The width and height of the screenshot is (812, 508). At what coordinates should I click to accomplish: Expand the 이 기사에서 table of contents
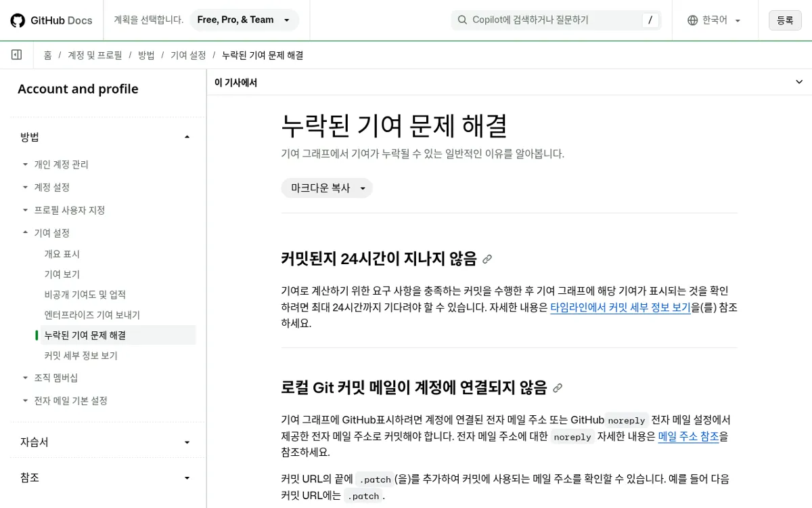(509, 83)
